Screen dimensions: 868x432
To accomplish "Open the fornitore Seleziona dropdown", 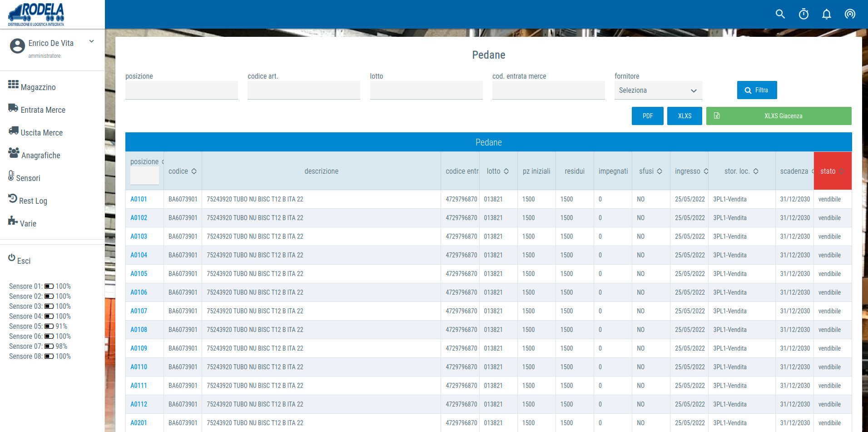I will click(658, 90).
